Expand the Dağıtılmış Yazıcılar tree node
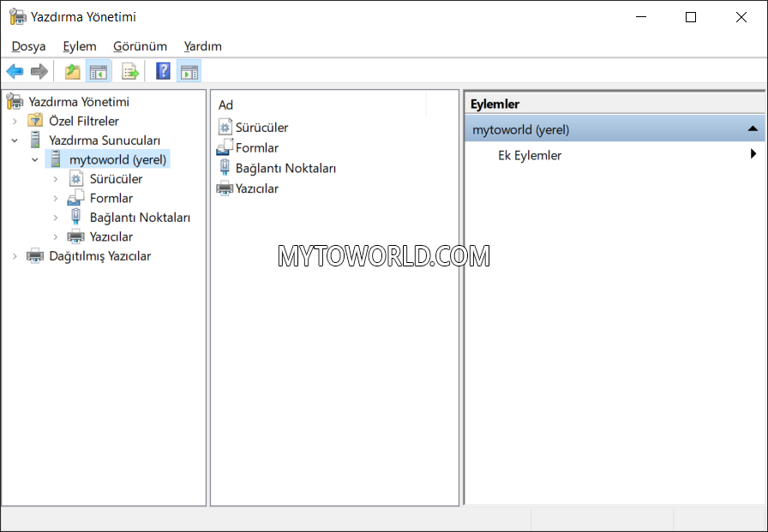The height and width of the screenshot is (532, 768). point(15,255)
